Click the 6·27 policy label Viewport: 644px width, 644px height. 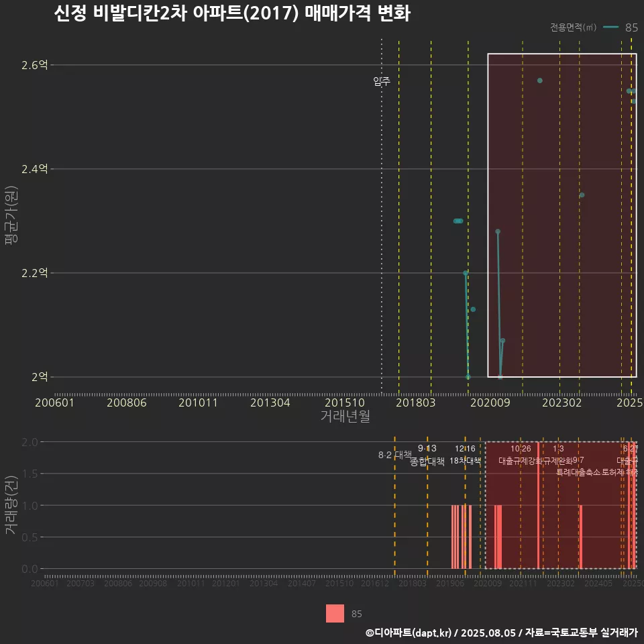pyautogui.click(x=631, y=449)
